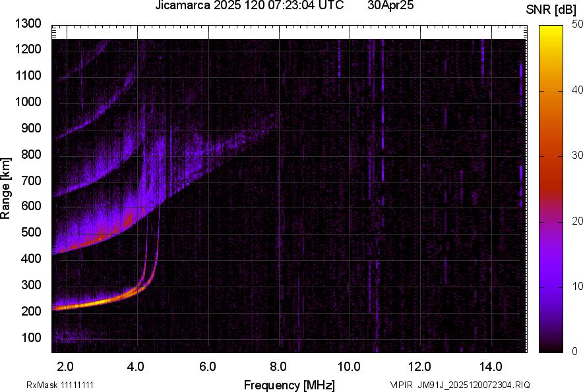This screenshot has height=392, width=583.
Task: Click the 500 range tick label
Action: click(x=31, y=232)
